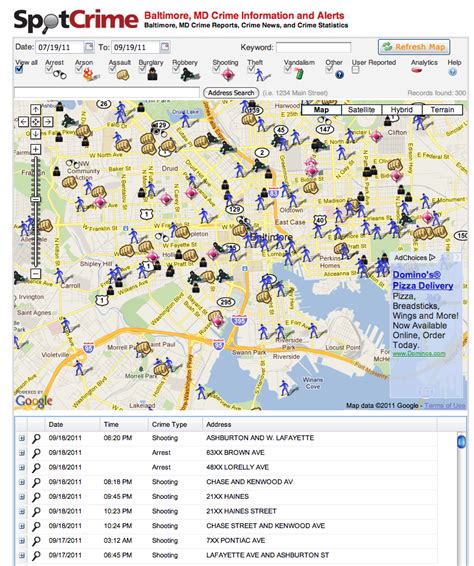Viewport: 474px width, 566px height.
Task: Expand the Chase Street and Kenwood Ave row
Action: tap(22, 526)
